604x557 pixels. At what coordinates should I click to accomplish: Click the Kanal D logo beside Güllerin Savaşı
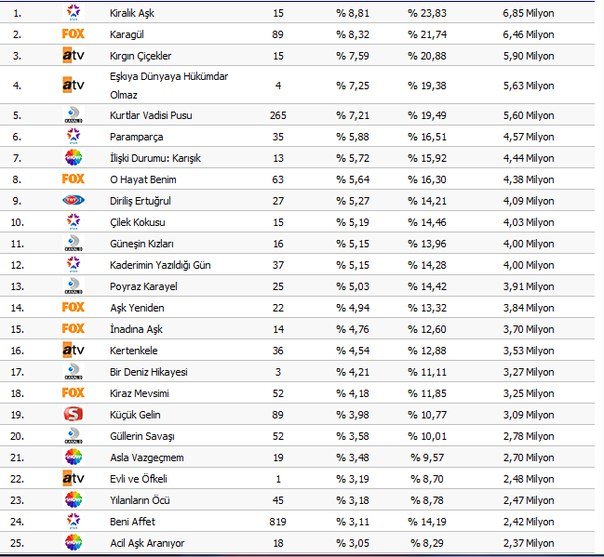click(x=73, y=436)
